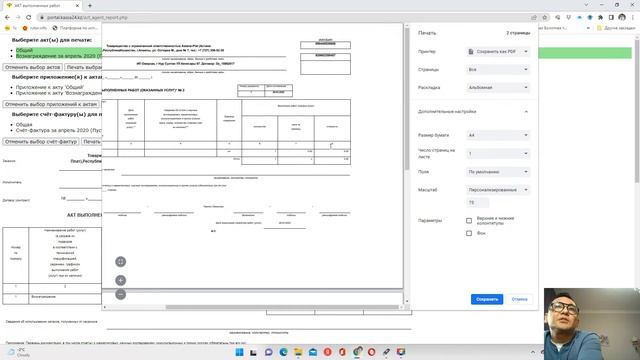Open the layout (Раскладка) dropdown

[x=498, y=87]
